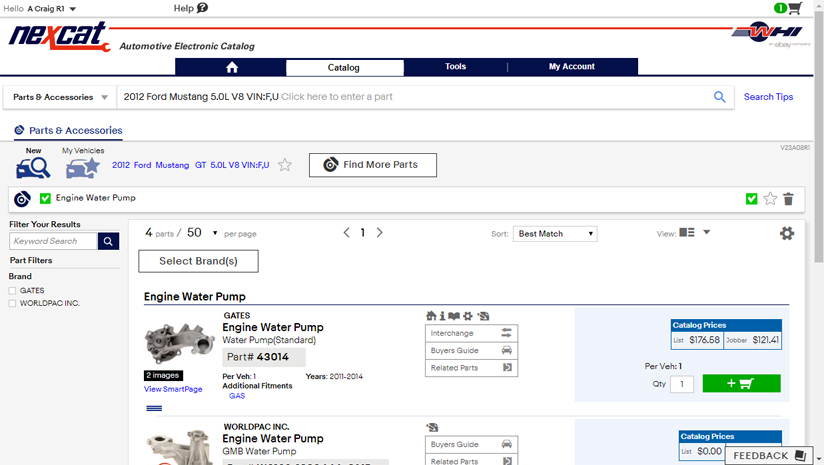Open the FEEDBACK button
The width and height of the screenshot is (824, 465).
(x=768, y=456)
